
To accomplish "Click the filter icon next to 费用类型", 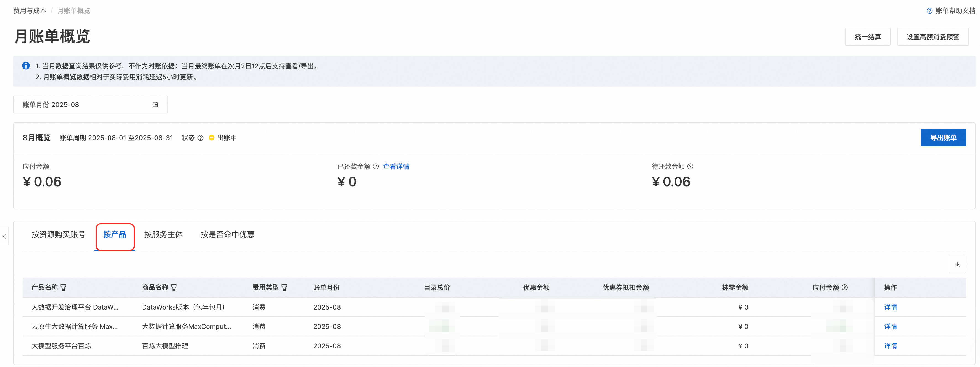I will click(x=284, y=288).
